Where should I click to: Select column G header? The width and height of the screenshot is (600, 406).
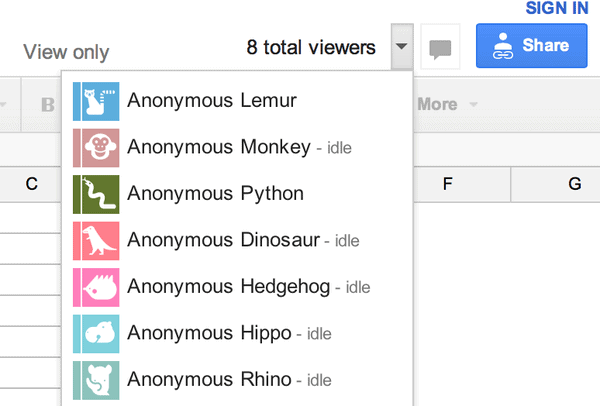pyautogui.click(x=574, y=184)
